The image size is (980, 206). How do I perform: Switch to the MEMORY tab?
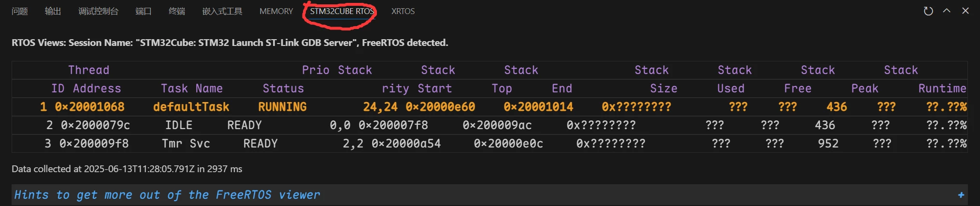pyautogui.click(x=276, y=11)
